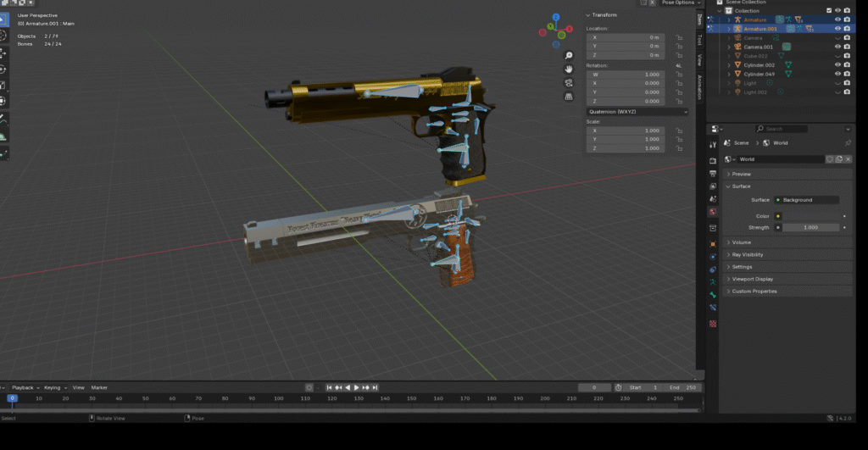
Task: Open the World properties tab icon
Action: [713, 211]
